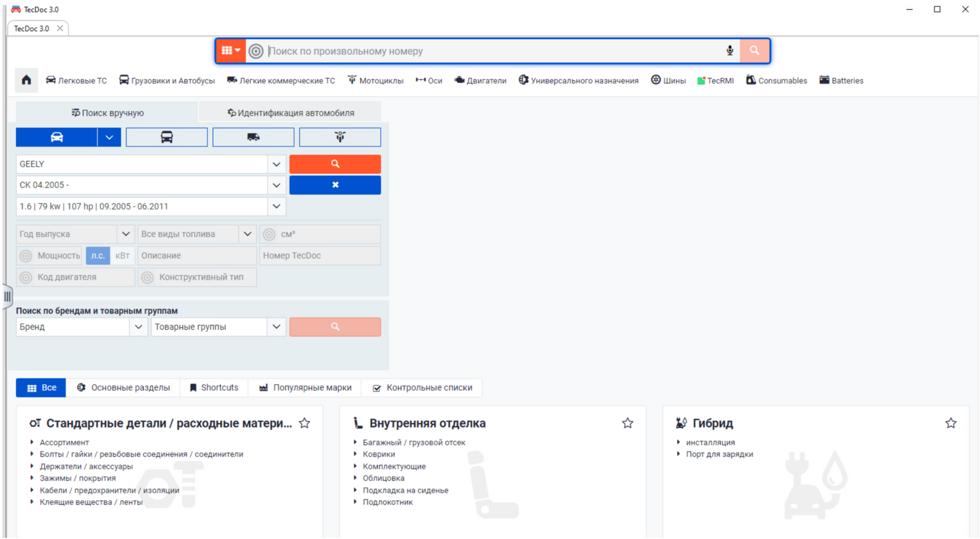Viewport: 980px width, 539px height.
Task: Open the GEELY manufacturer dropdown
Action: pyautogui.click(x=276, y=164)
